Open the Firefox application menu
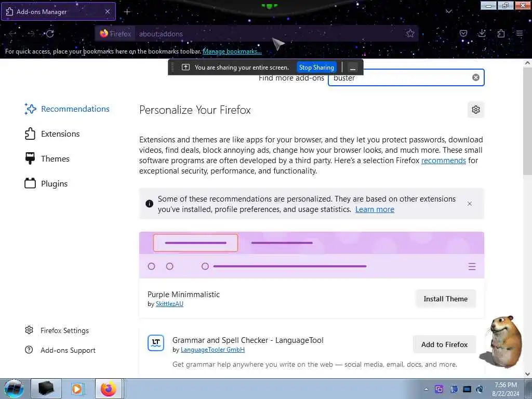This screenshot has height=399, width=532. (520, 33)
